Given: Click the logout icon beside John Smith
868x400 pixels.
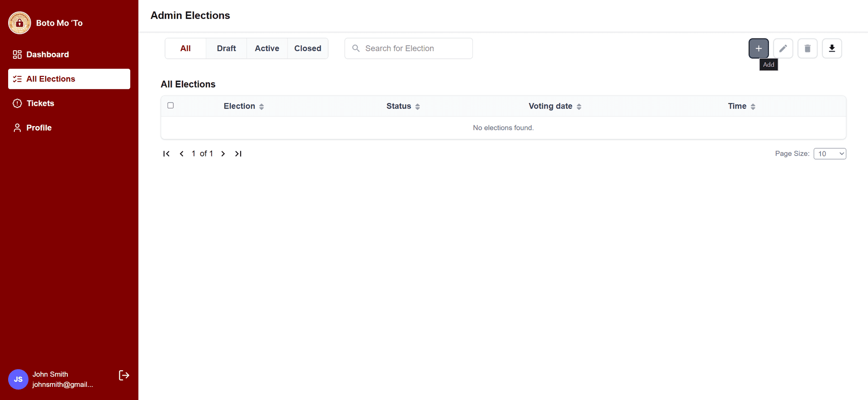Looking at the screenshot, I should [124, 375].
